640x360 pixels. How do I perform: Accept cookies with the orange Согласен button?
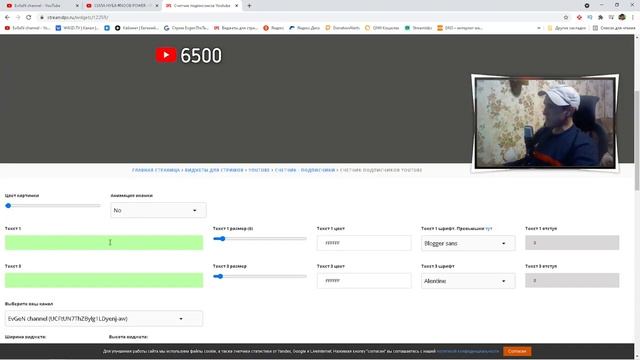517,351
